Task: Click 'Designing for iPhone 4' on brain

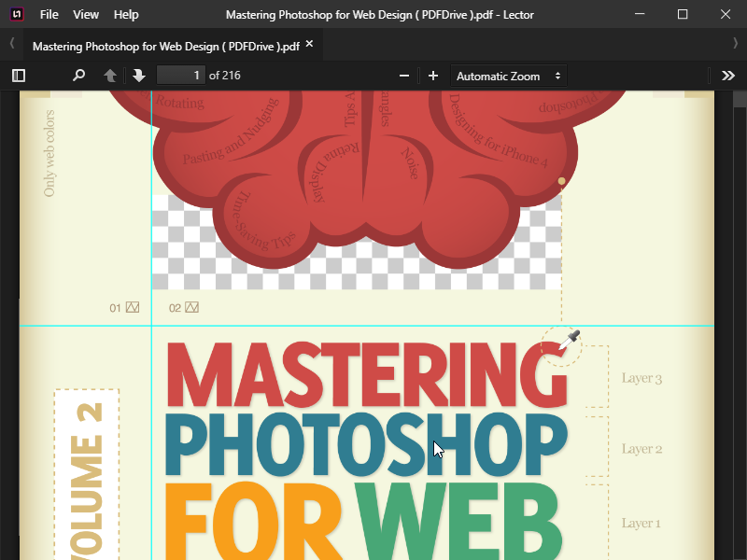Action: tap(497, 131)
